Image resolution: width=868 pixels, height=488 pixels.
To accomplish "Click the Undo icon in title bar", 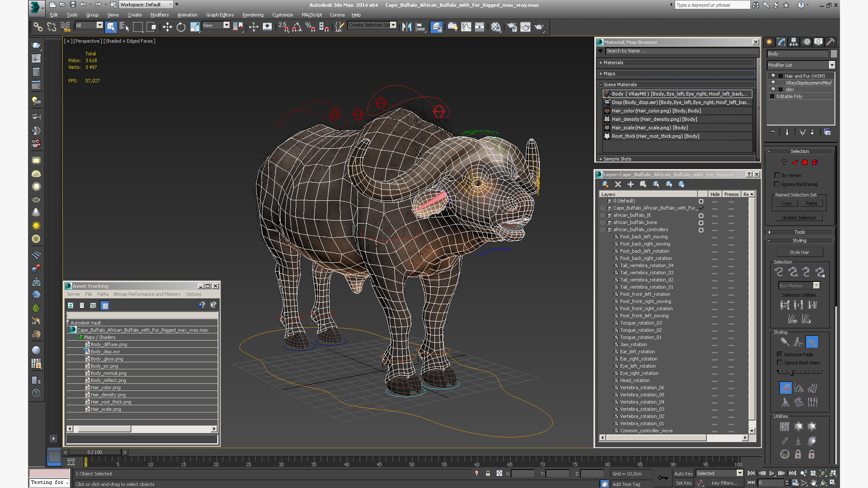I will click(83, 5).
